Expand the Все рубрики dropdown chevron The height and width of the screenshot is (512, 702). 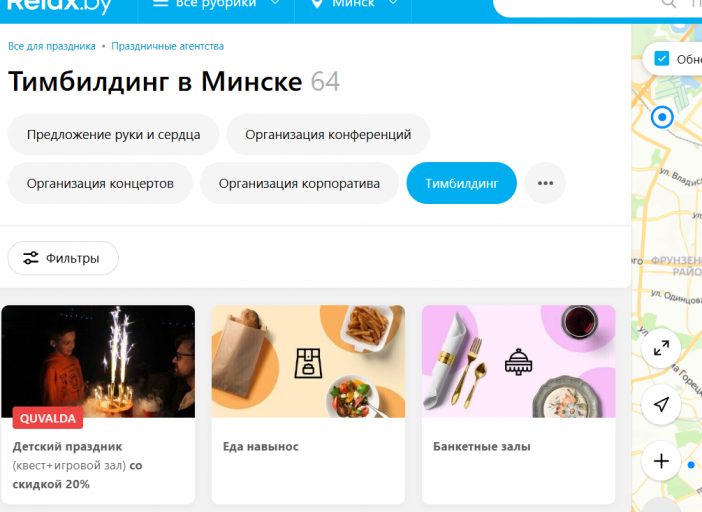(275, 3)
